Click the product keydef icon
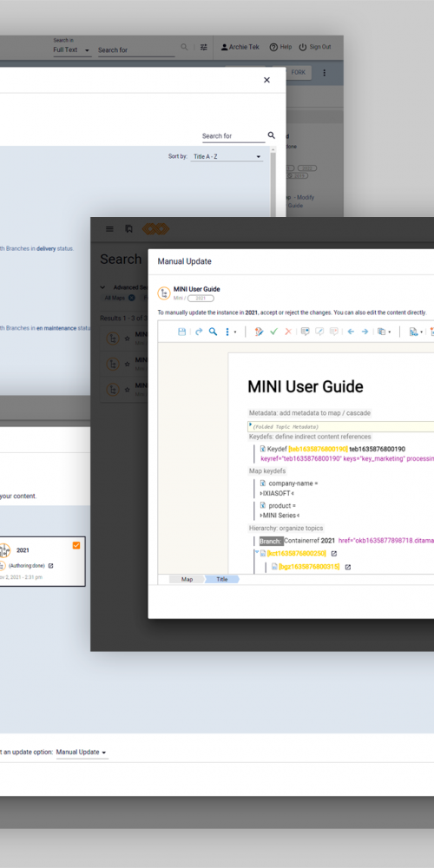 pos(263,505)
